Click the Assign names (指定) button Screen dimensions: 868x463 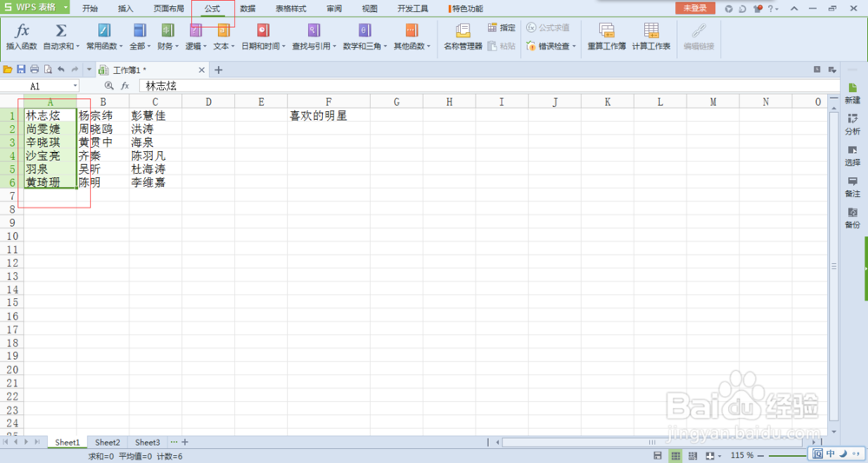[502, 28]
